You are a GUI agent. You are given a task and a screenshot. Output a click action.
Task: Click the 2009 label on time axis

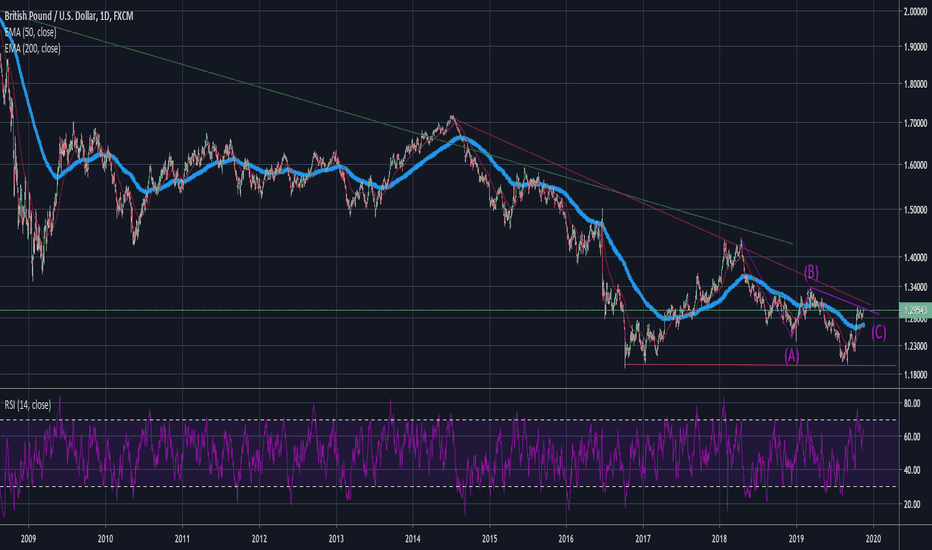(x=28, y=536)
